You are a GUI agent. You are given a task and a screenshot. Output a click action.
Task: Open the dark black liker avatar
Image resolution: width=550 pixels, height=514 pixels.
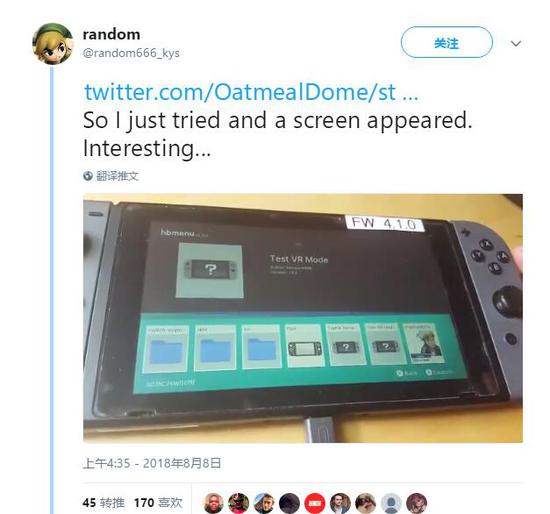point(289,503)
